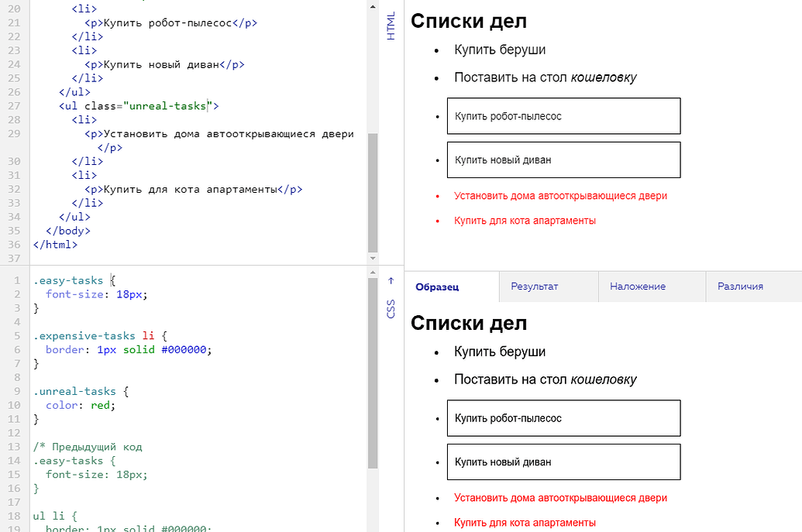
Task: Click 'Списки дел' heading in sample preview
Action: pyautogui.click(x=469, y=323)
